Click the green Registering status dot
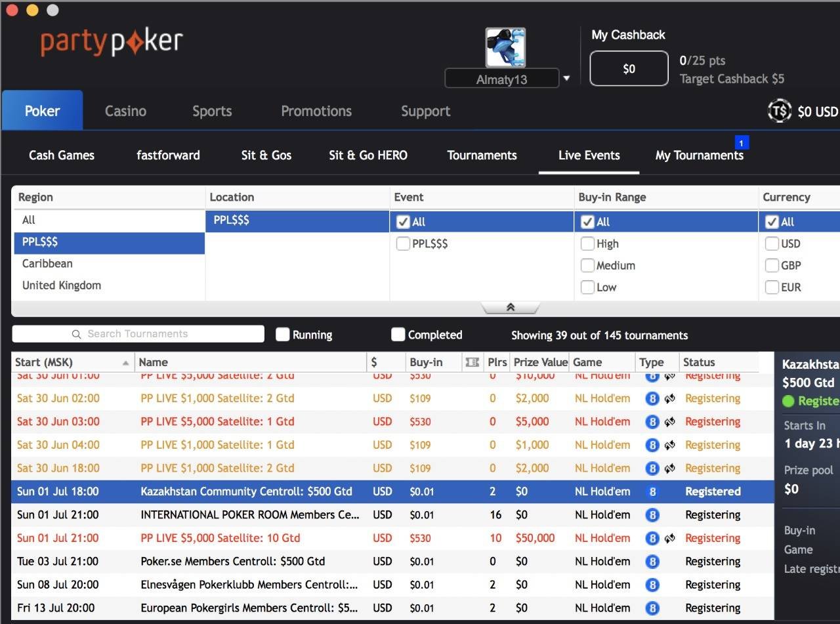The width and height of the screenshot is (840, 624). coord(788,401)
